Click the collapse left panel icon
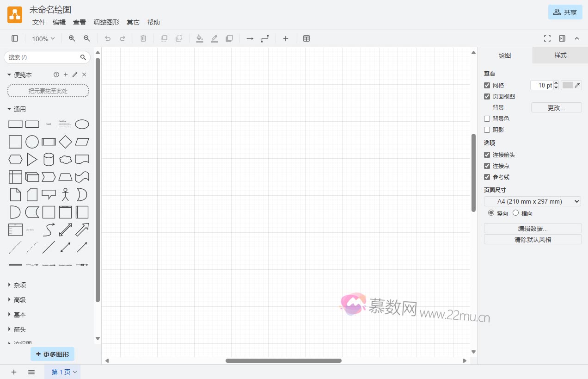Screen dimensions: 588x379 tap(14, 38)
